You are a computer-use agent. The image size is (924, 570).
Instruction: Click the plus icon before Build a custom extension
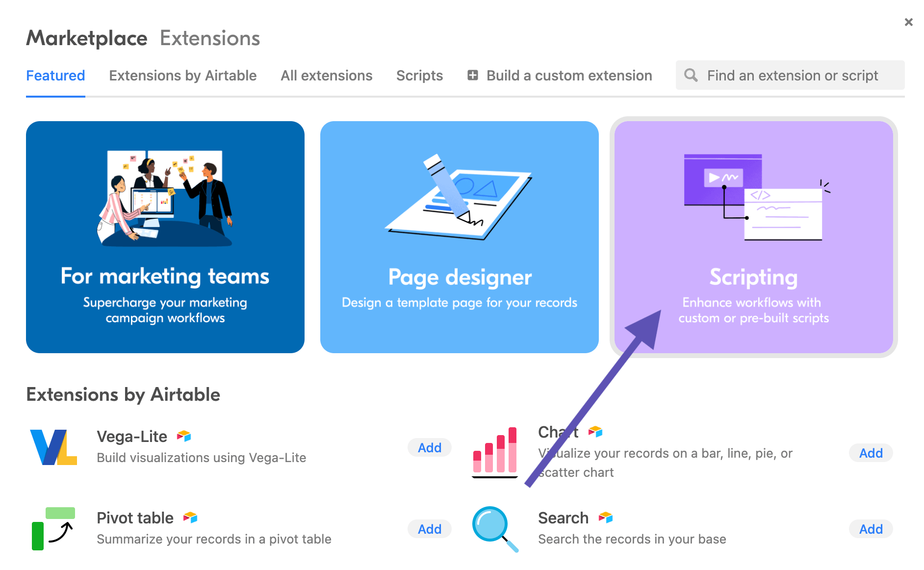coord(472,75)
